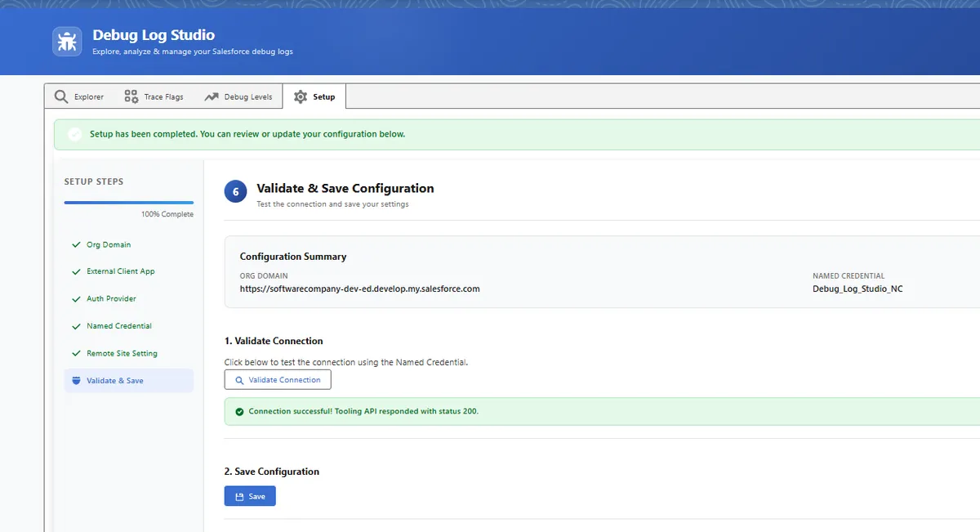Select the Validate & Save step
980x532 pixels.
coord(129,381)
